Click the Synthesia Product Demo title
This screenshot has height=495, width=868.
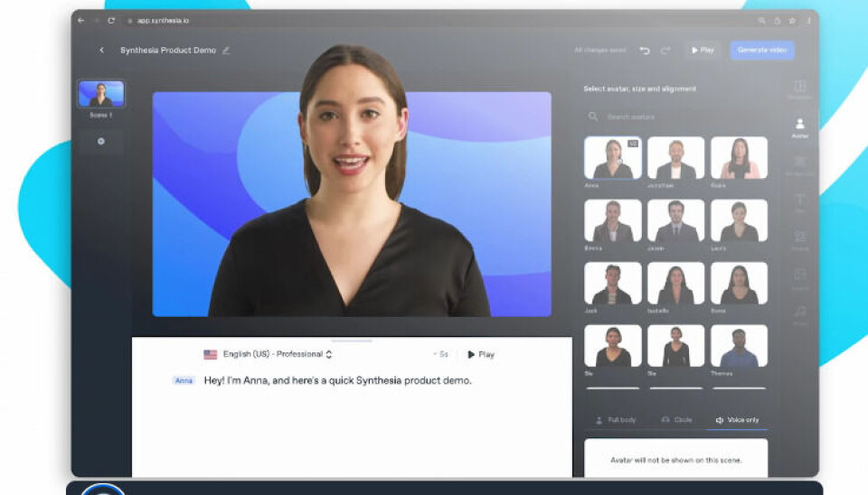[x=168, y=51]
